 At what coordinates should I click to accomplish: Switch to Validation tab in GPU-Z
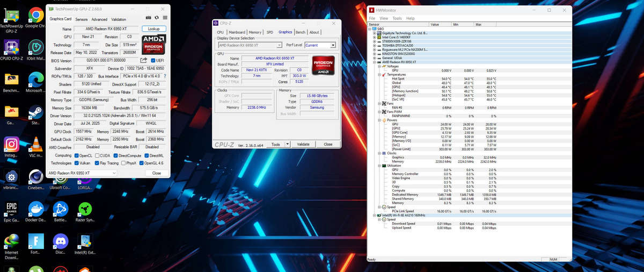pos(119,19)
